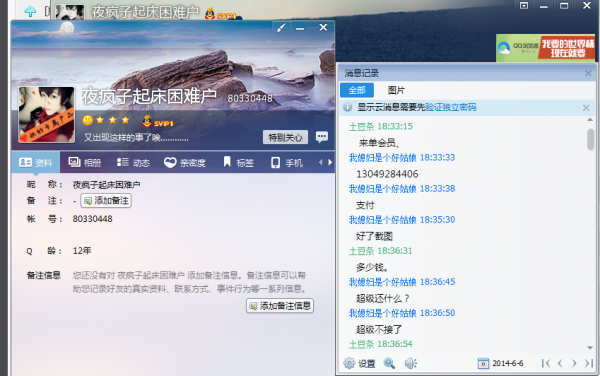Click the speaker icon in message record footer
The width and height of the screenshot is (600, 376).
[x=411, y=363]
